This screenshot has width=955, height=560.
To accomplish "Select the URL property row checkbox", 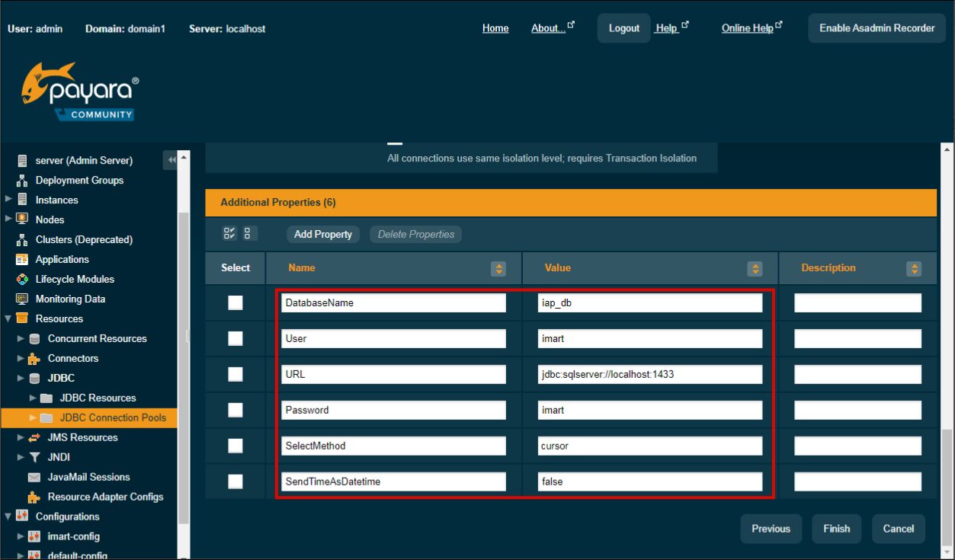I will pyautogui.click(x=236, y=374).
